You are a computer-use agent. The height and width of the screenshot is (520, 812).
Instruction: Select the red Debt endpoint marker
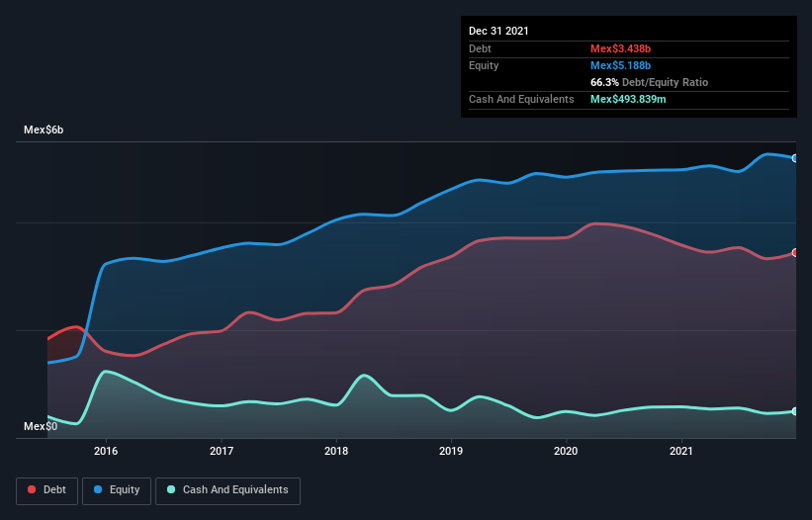tap(795, 252)
